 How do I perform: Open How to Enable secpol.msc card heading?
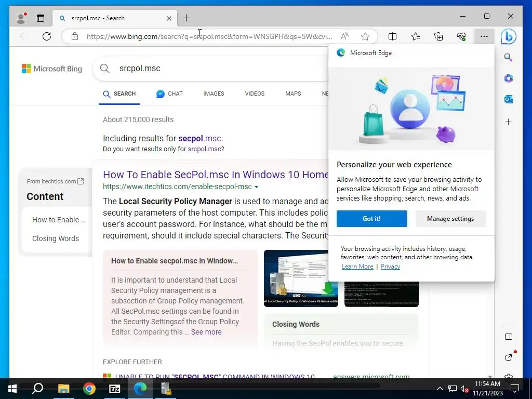(175, 261)
